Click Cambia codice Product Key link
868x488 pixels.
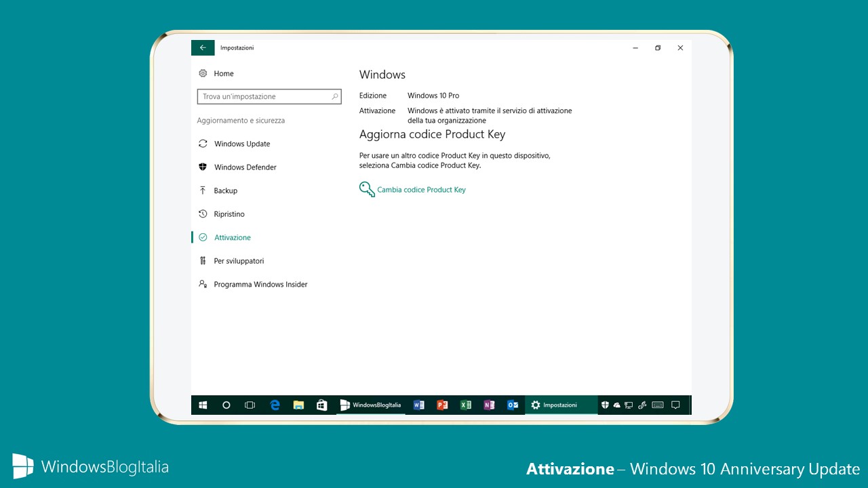click(421, 190)
